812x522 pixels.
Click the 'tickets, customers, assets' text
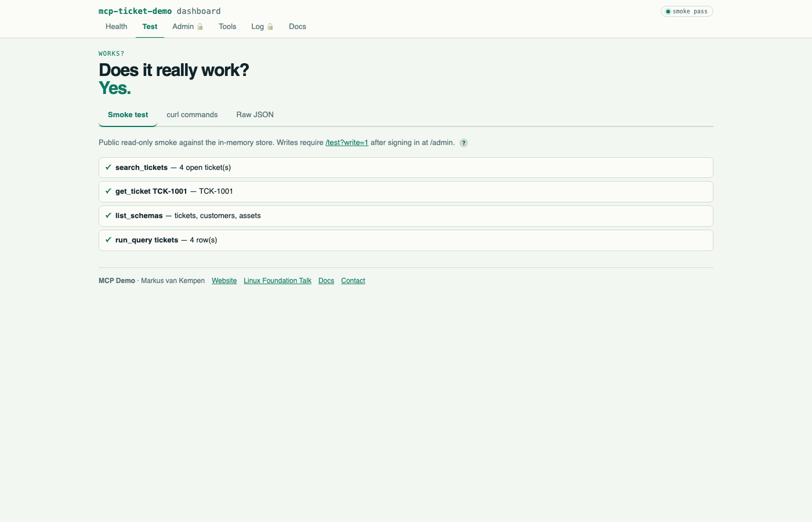point(217,216)
